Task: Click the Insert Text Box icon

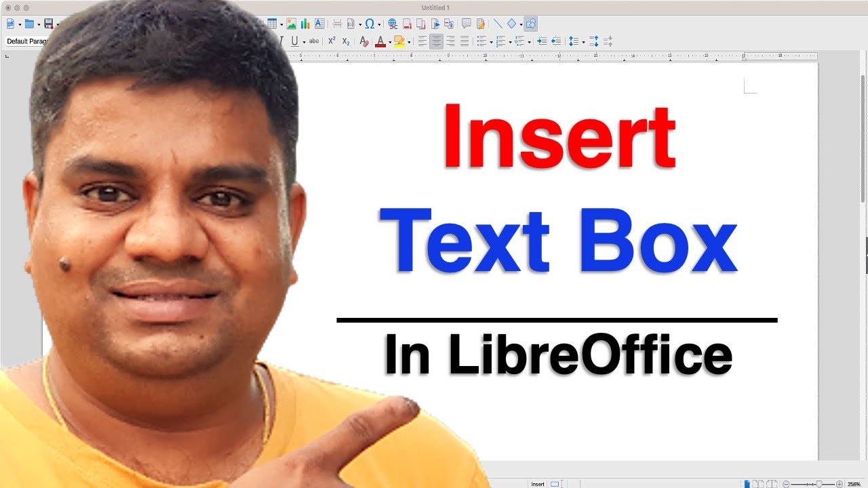Action: point(319,24)
